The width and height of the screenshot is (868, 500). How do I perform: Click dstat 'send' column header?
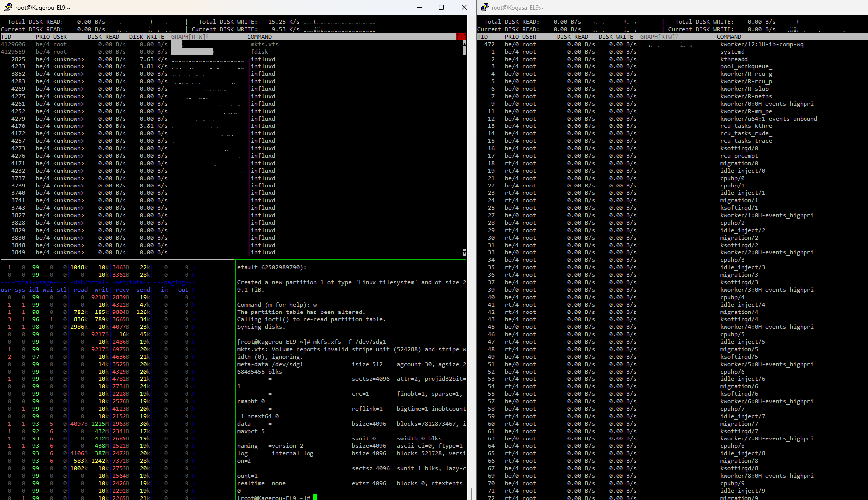[143, 290]
